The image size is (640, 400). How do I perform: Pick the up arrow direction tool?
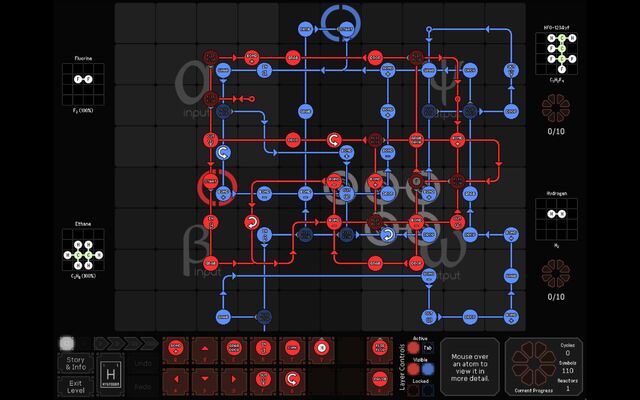[x=205, y=350]
